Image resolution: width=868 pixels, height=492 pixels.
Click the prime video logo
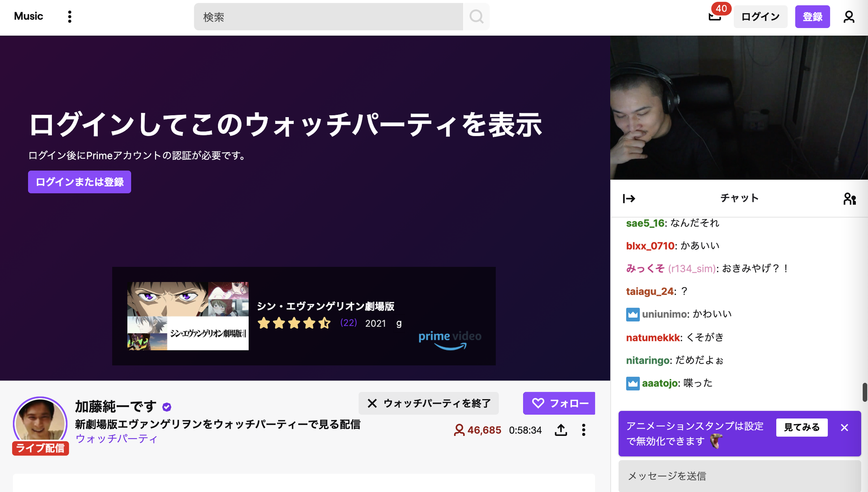point(450,340)
